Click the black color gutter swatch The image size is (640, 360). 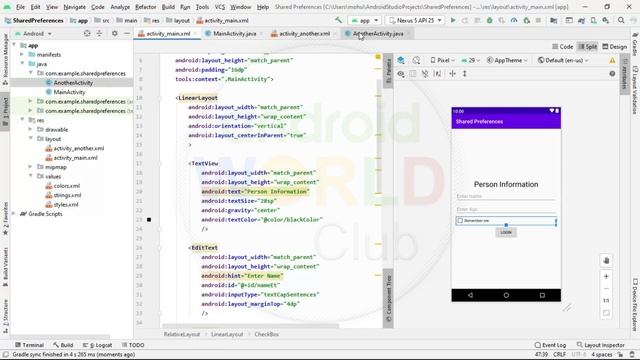[x=149, y=220]
